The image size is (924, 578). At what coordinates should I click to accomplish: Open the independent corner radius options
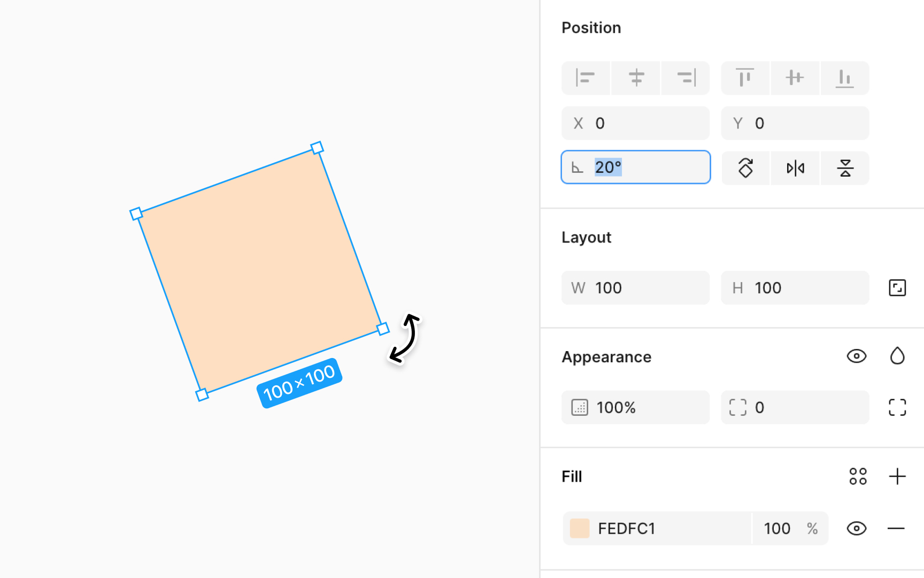(x=897, y=407)
